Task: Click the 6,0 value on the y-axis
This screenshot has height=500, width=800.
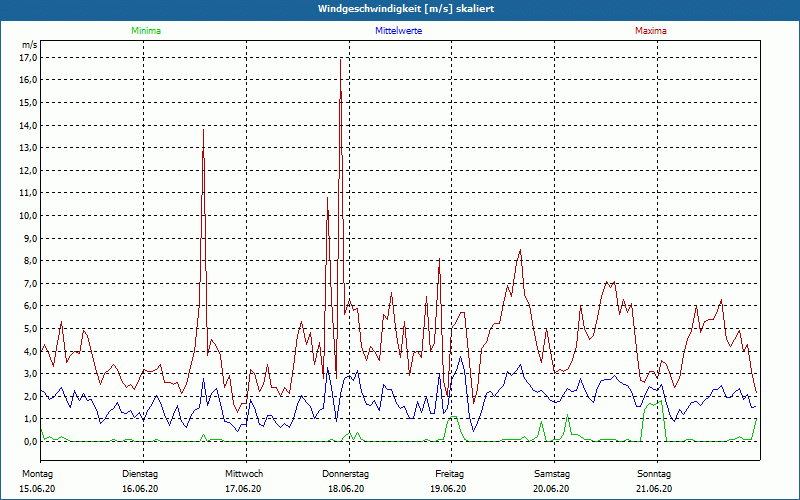Action: tap(31, 306)
